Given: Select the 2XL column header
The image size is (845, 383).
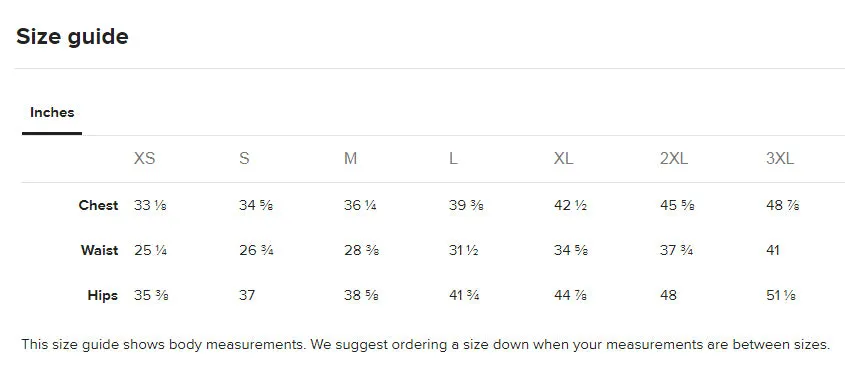Looking at the screenshot, I should tap(674, 159).
